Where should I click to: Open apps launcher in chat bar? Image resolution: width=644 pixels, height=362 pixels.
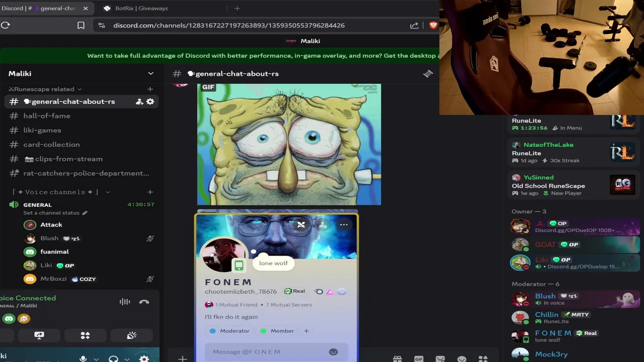pos(483,359)
